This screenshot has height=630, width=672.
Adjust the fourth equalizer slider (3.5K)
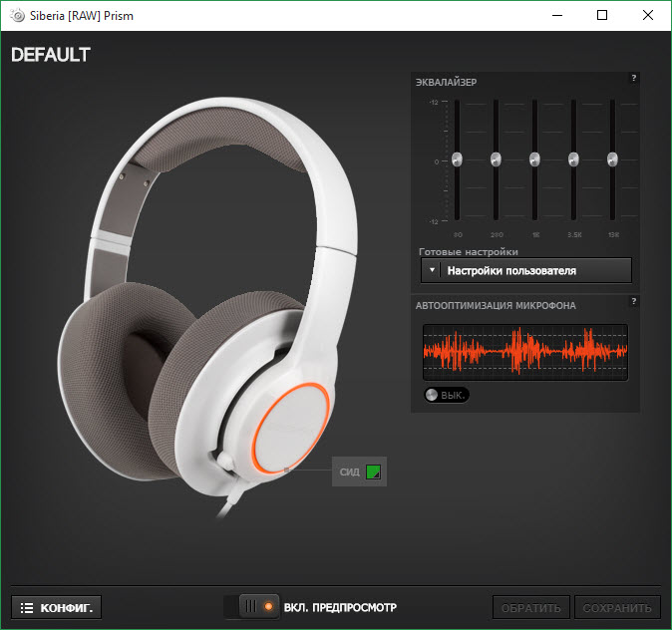573,159
